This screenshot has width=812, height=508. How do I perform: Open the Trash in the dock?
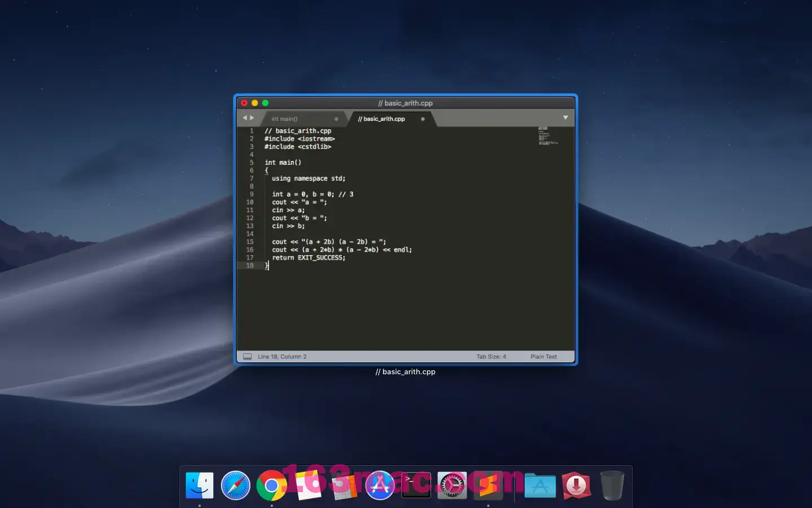click(612, 485)
